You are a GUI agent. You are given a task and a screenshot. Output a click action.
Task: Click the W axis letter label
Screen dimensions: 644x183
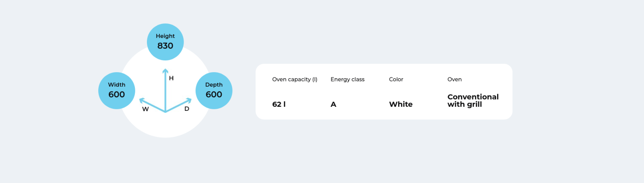coord(145,109)
